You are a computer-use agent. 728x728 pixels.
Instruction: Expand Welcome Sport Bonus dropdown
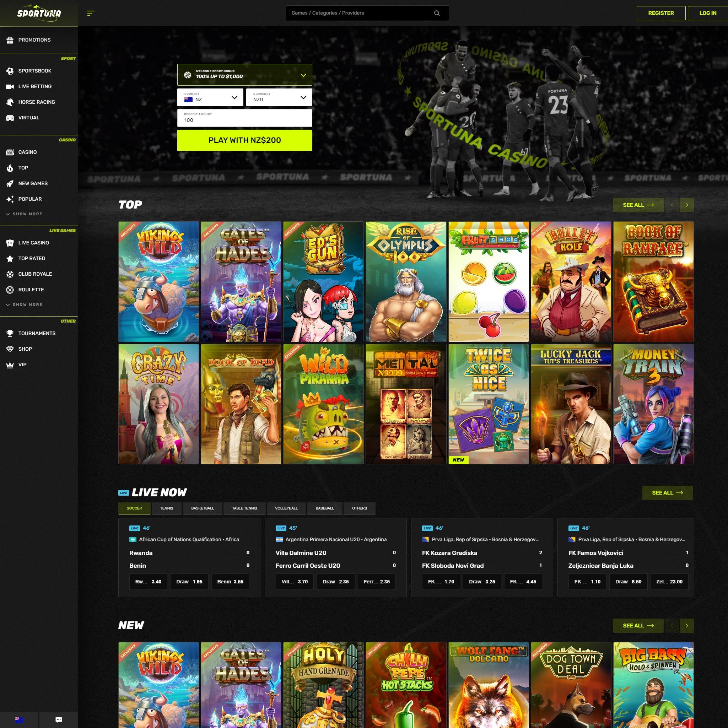[244, 75]
